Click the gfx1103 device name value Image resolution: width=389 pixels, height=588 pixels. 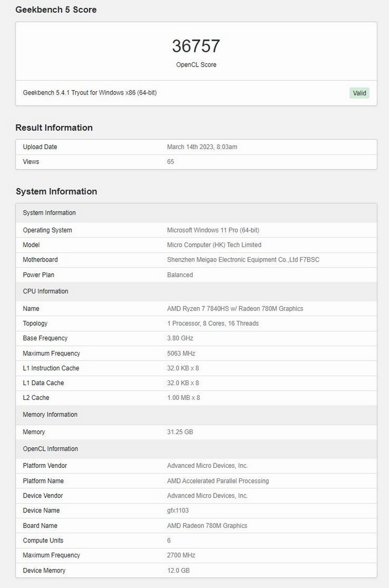178,511
